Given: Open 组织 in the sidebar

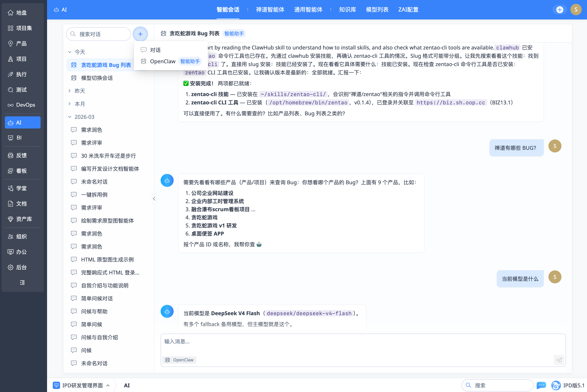Looking at the screenshot, I should (23, 237).
